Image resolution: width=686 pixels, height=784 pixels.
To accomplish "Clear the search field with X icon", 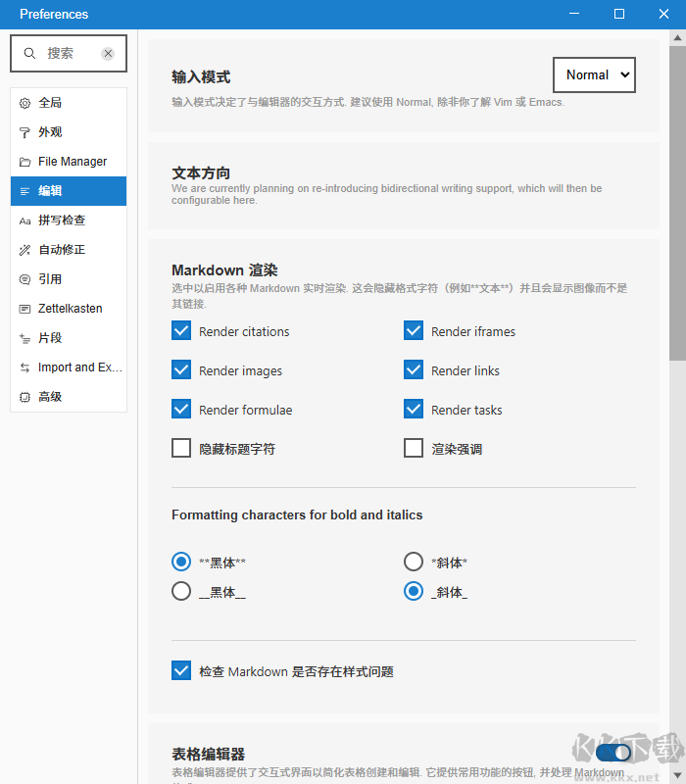I will click(x=108, y=54).
